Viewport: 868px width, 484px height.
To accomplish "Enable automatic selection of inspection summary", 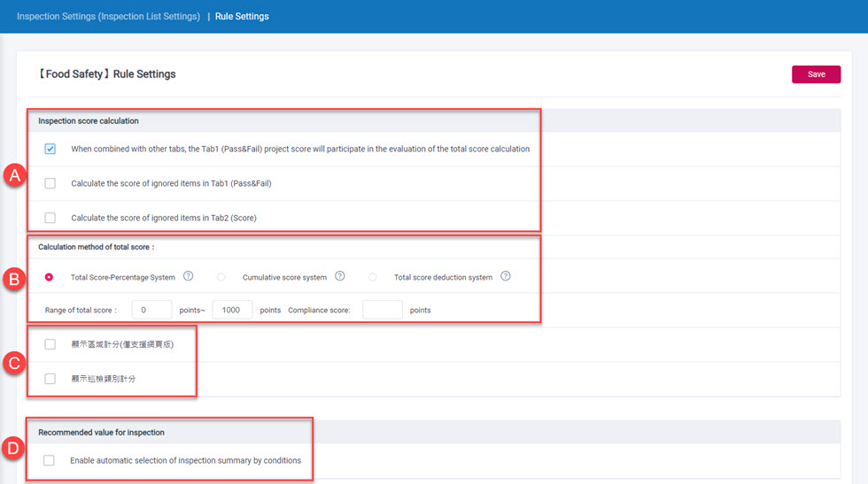I will tap(50, 460).
